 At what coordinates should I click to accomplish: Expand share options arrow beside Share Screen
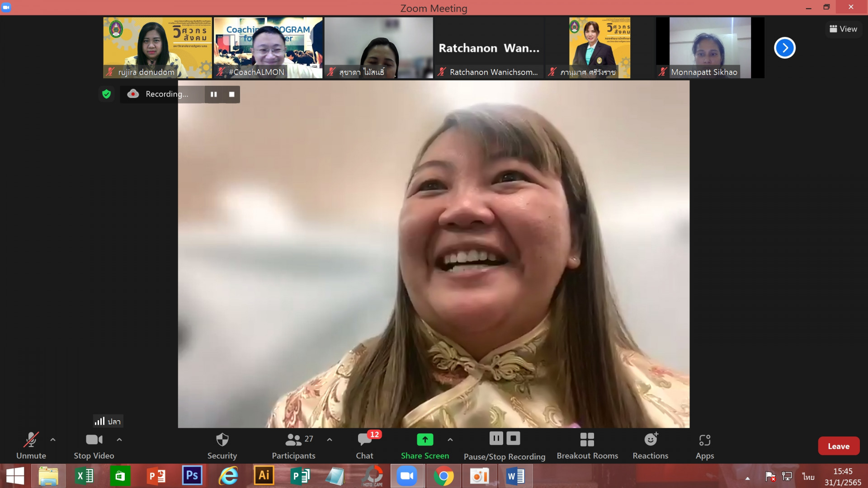[x=450, y=439]
